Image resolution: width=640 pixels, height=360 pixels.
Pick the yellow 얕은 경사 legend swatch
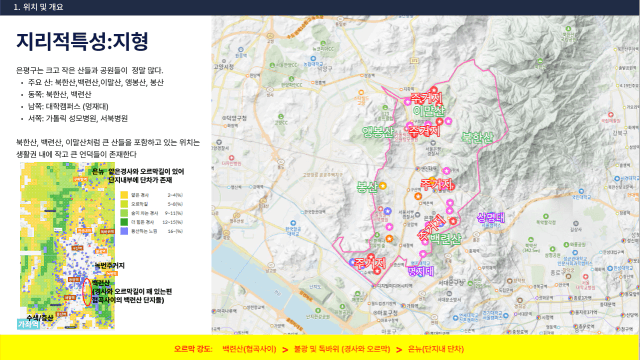(124, 195)
